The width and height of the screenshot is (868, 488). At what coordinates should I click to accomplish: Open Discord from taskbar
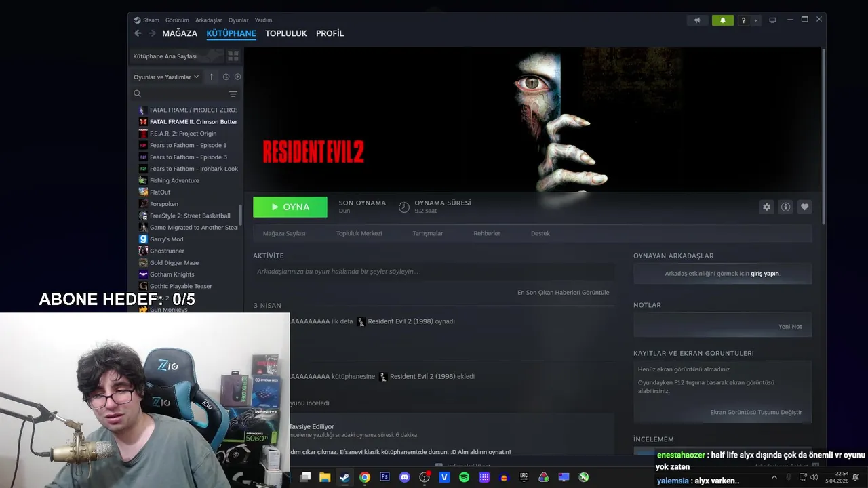405,477
